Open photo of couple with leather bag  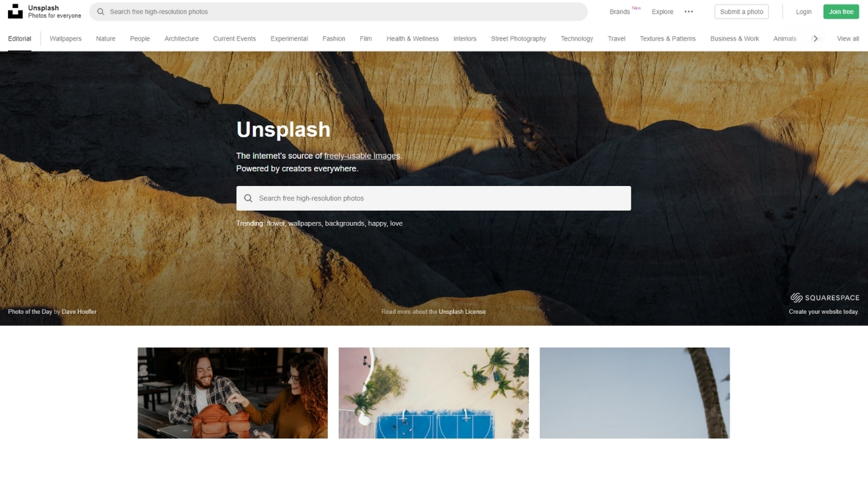click(233, 393)
